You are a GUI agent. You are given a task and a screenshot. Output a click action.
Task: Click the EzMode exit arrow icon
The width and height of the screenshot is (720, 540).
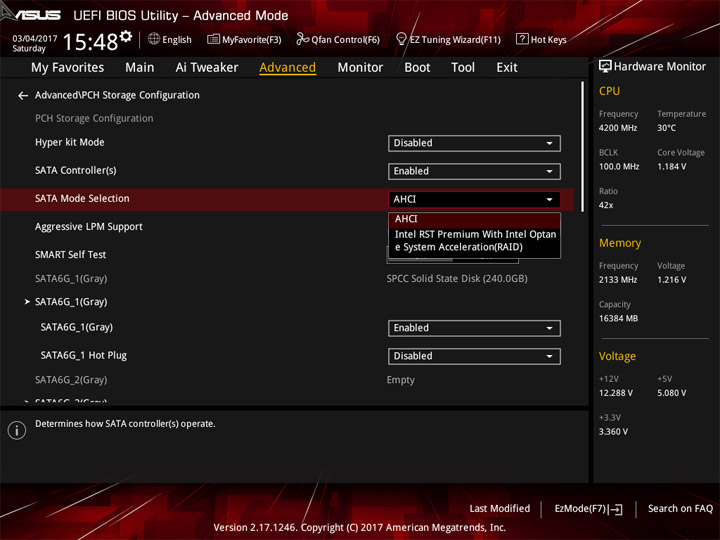click(616, 509)
